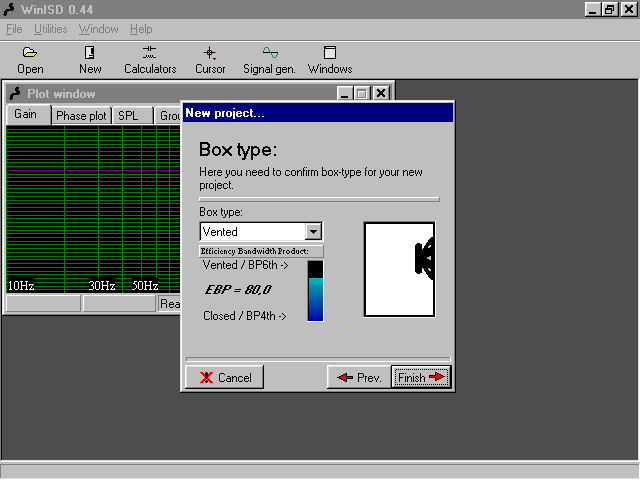
Task: Click the Closed / BP4th -> label
Action: tap(244, 316)
